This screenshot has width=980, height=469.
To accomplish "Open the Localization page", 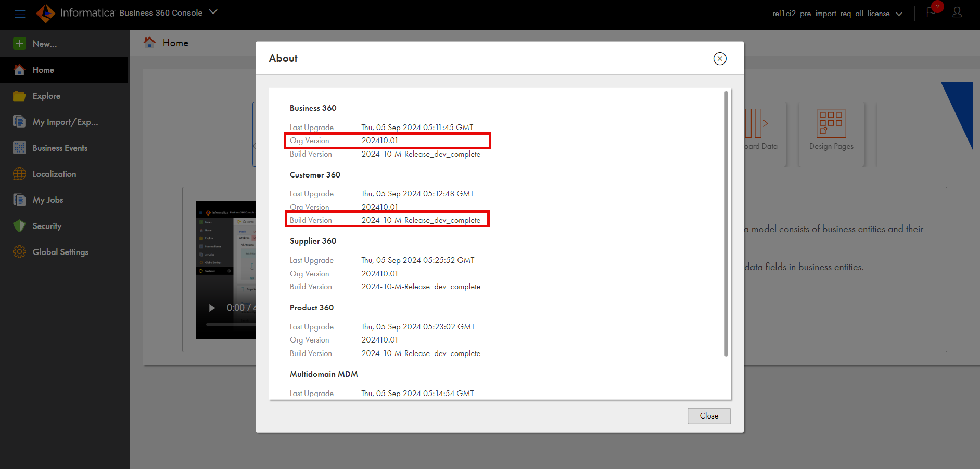I will tap(63, 174).
